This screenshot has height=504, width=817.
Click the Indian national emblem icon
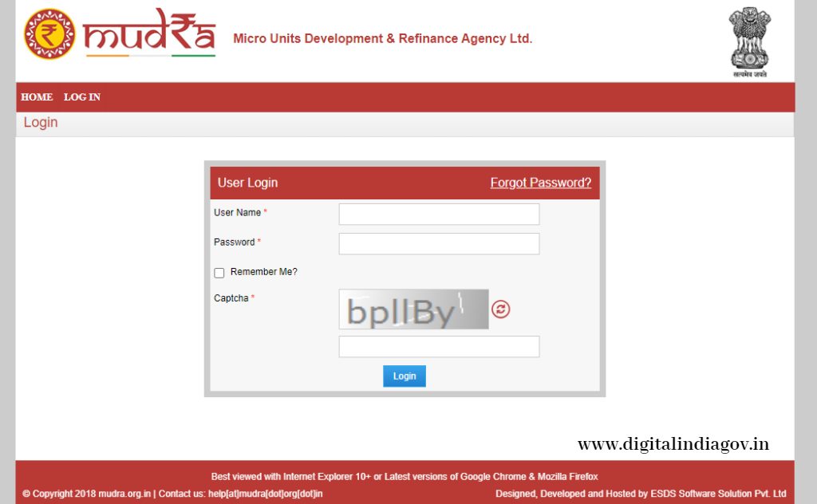(749, 41)
